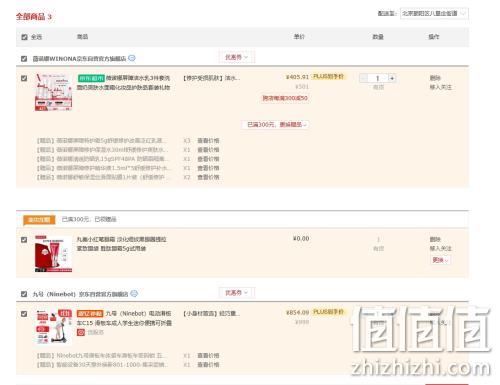Click 查看价格 for 801-1000 warranty gift row
The width and height of the screenshot is (500, 385).
click(208, 365)
